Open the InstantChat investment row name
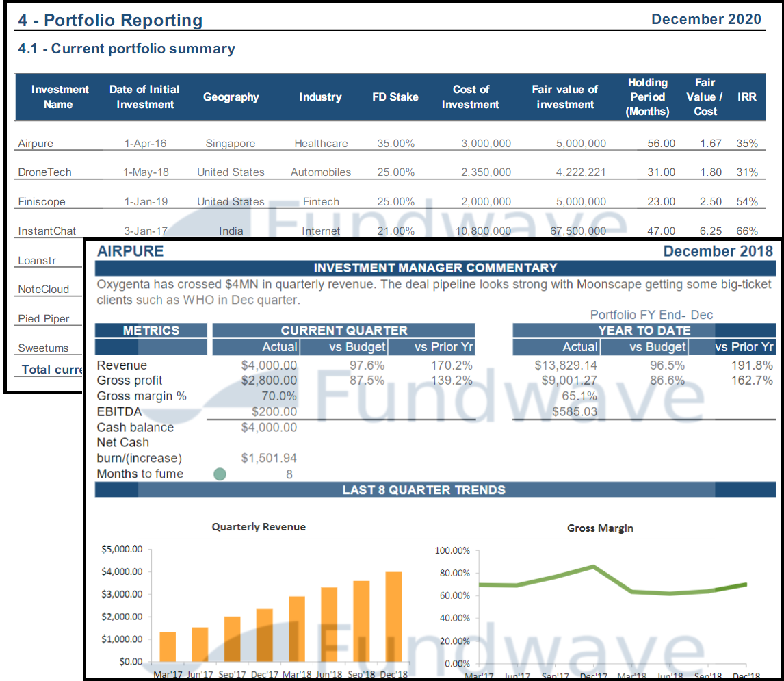The height and width of the screenshot is (681, 784). 47,231
